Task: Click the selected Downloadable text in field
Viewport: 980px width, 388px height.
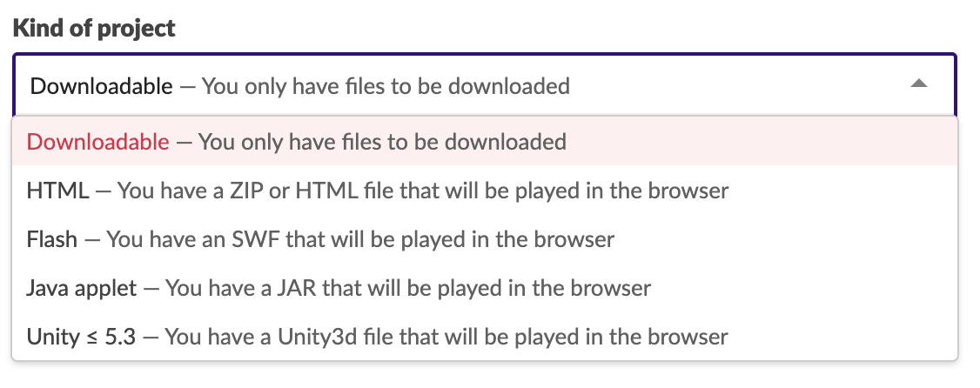Action: (101, 86)
